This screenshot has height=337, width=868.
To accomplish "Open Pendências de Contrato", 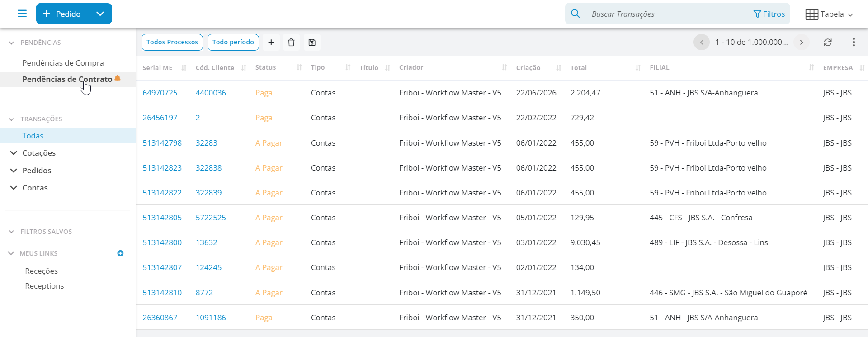I will (67, 79).
